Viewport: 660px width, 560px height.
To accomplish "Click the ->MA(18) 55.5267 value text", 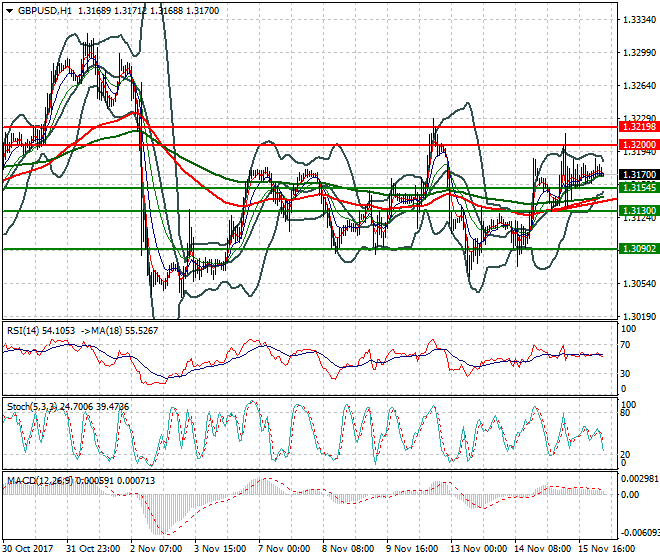I will 118,331.
